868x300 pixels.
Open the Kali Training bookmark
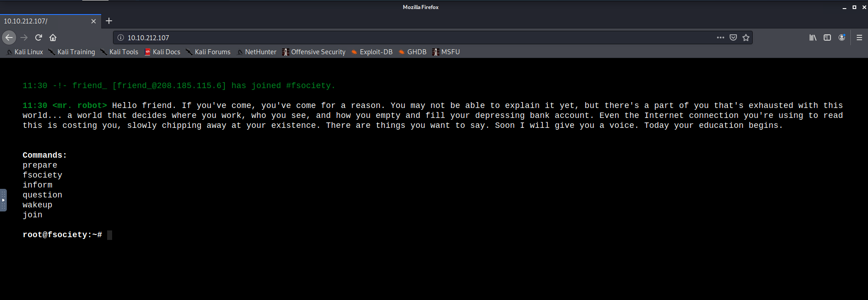point(72,52)
